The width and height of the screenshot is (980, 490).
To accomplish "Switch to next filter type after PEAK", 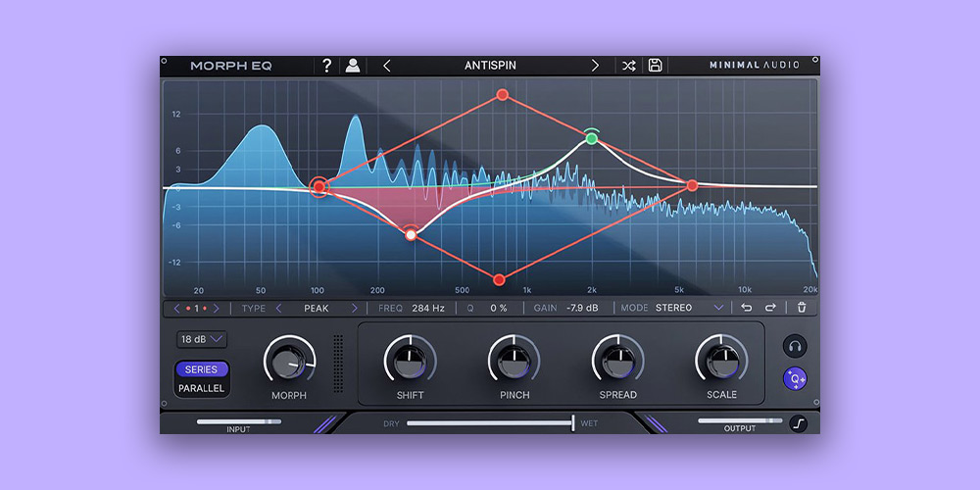I will (x=355, y=308).
